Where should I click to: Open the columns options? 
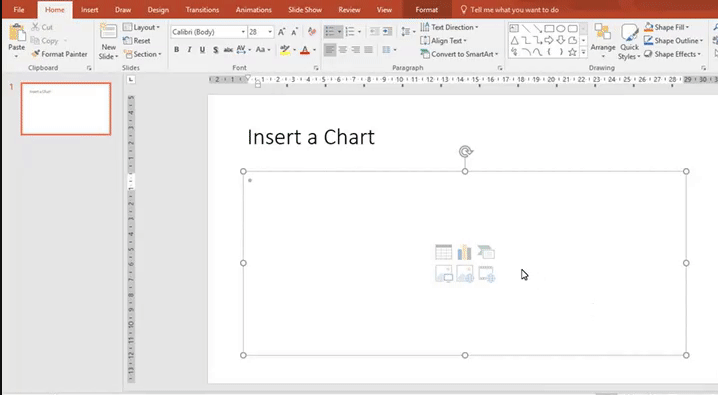[389, 49]
